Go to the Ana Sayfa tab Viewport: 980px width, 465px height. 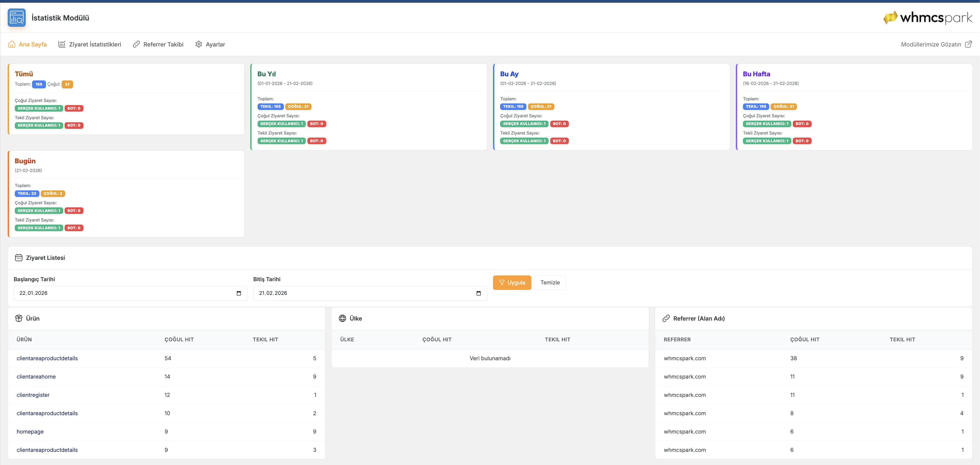pyautogui.click(x=27, y=44)
